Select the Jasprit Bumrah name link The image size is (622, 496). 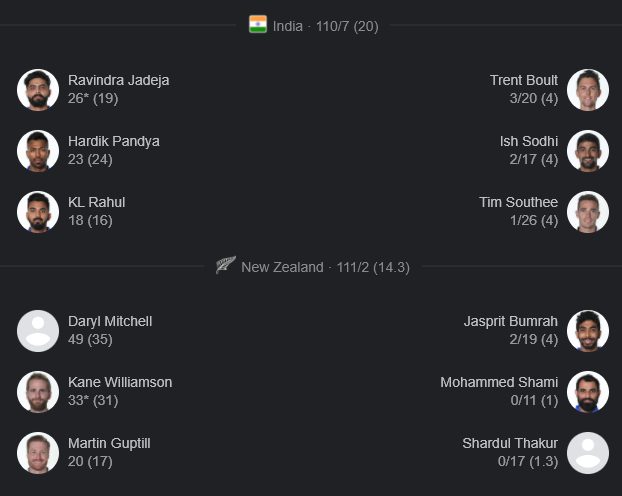[x=510, y=321]
